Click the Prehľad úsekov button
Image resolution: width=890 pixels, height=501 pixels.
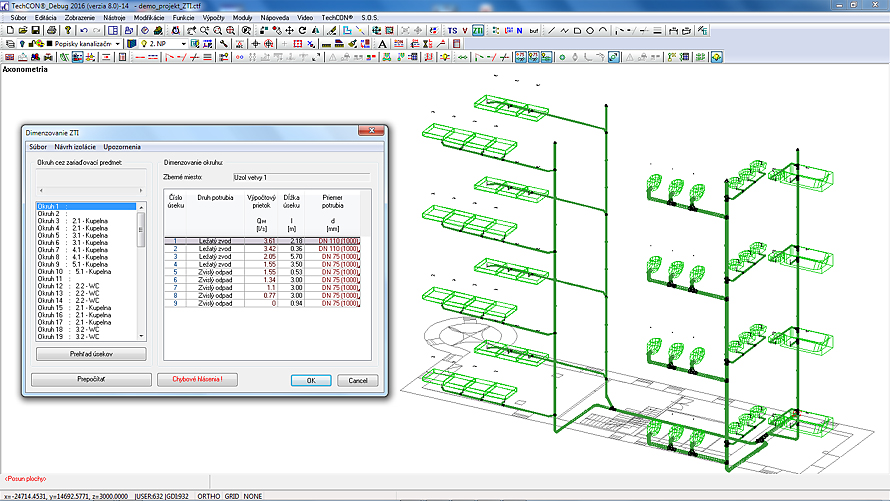(91, 354)
